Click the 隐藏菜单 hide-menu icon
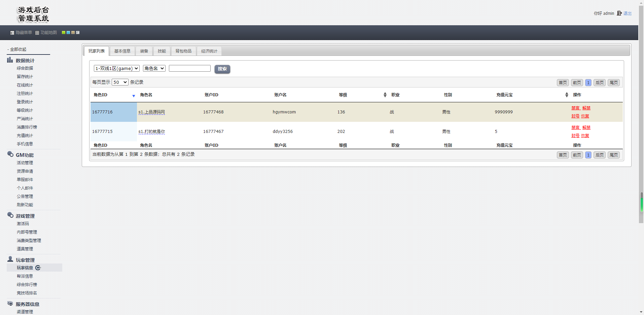Image resolution: width=644 pixels, height=315 pixels. tap(12, 33)
